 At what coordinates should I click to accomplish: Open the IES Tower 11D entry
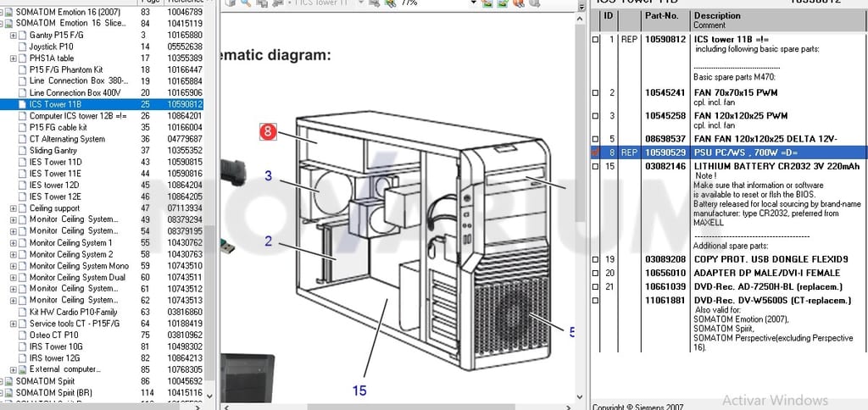click(55, 162)
